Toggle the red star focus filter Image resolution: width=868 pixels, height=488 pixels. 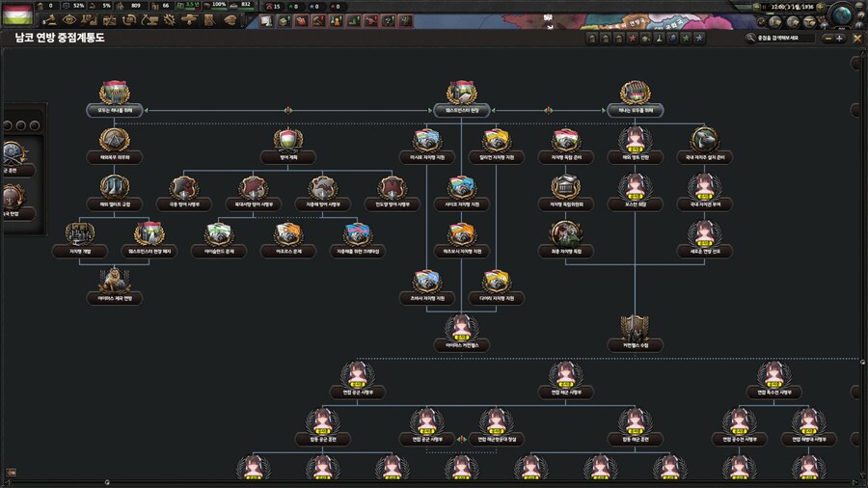click(x=633, y=39)
